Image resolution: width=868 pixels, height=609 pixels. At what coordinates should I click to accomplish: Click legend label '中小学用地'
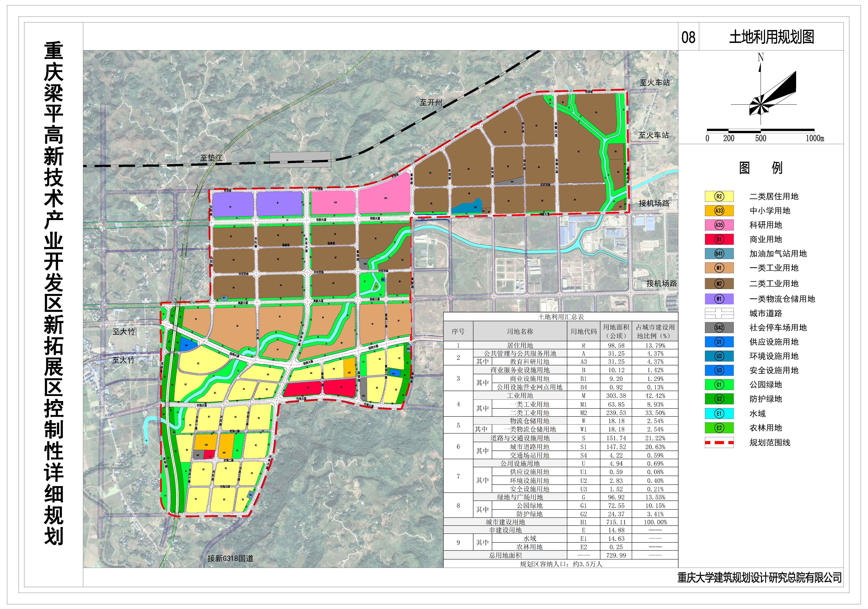coord(770,211)
